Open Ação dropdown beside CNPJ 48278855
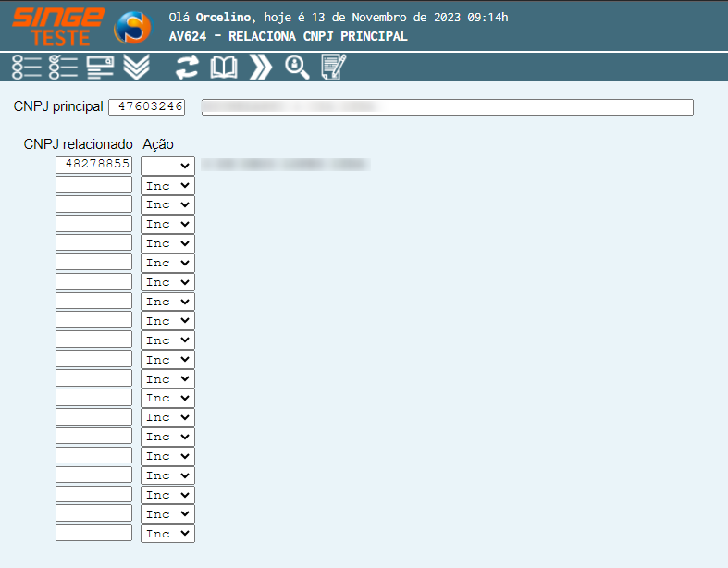This screenshot has height=568, width=728. (167, 166)
